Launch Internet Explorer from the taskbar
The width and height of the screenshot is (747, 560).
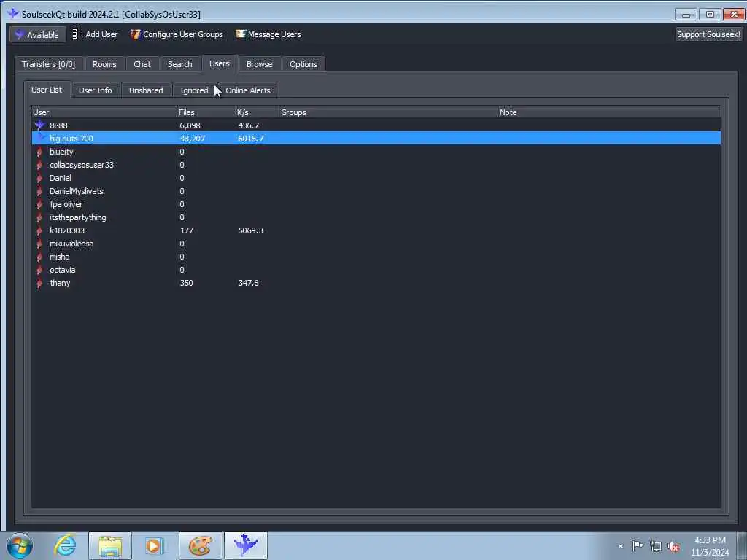[65, 545]
